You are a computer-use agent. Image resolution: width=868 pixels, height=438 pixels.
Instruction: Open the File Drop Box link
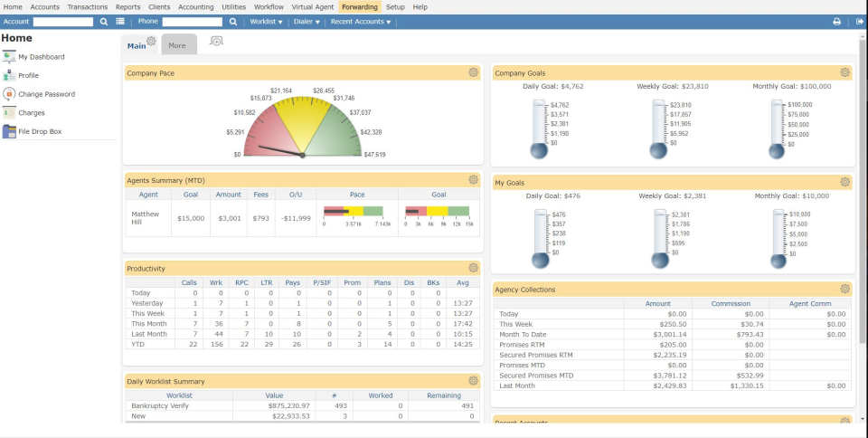pyautogui.click(x=40, y=131)
